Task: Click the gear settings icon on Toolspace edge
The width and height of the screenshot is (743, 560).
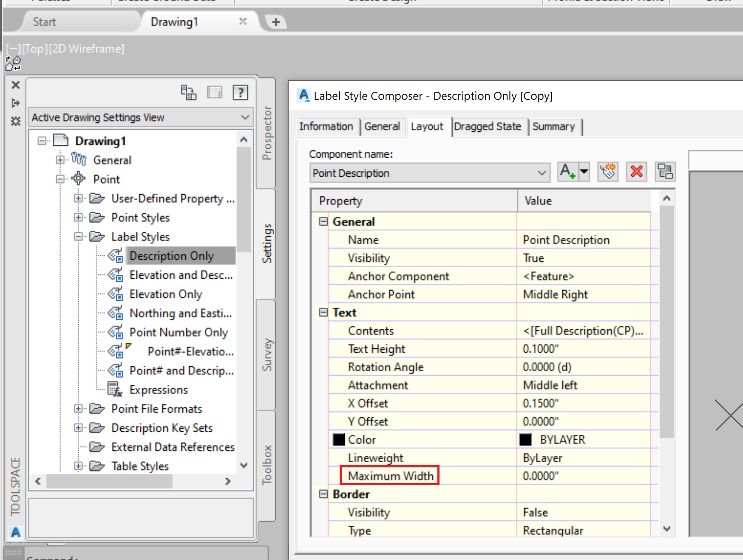Action: point(15,121)
